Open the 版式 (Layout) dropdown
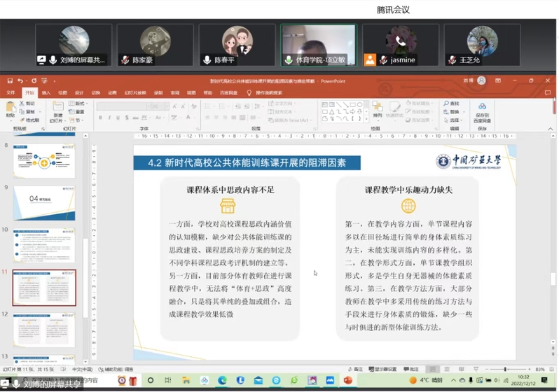The height and width of the screenshot is (392, 559). pyautogui.click(x=78, y=104)
